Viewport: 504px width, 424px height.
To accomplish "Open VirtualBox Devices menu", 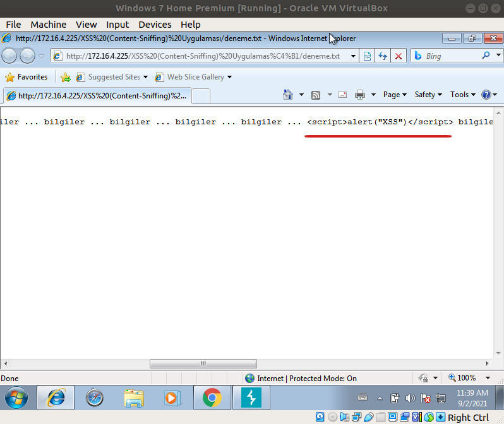I will [155, 25].
